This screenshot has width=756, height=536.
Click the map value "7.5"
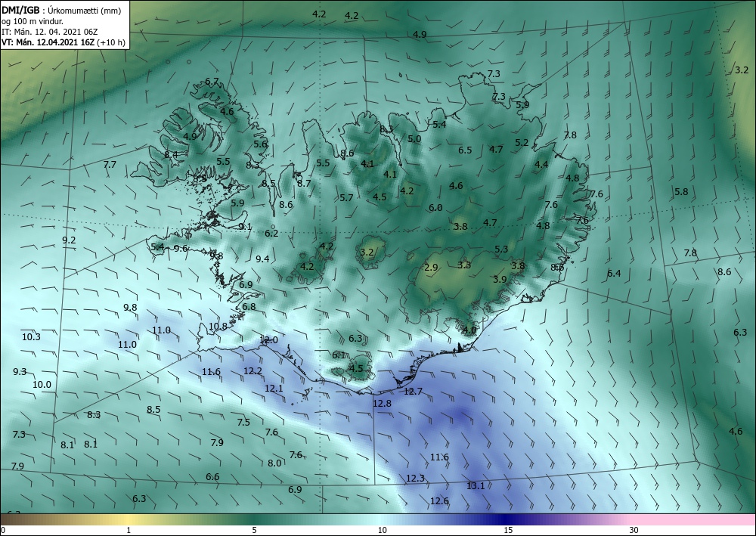tap(243, 423)
